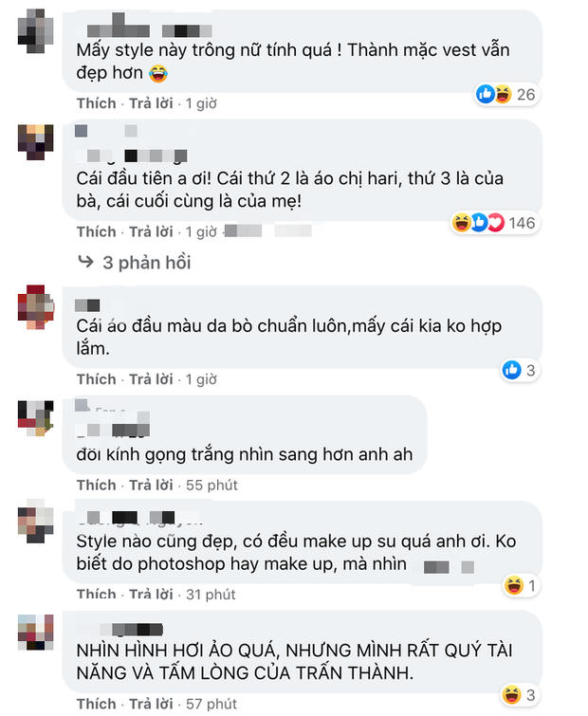Click 'Trả lời' on the 'áo chị hari' comment
Viewport: 588px width, 716px height.
(151, 232)
